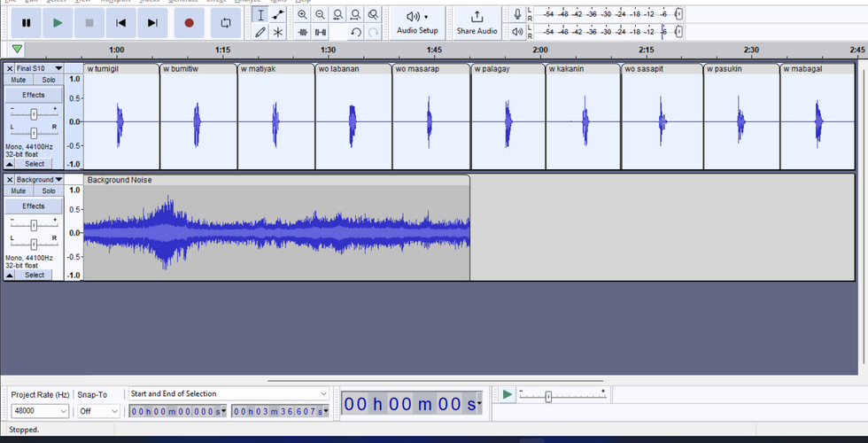Image resolution: width=868 pixels, height=443 pixels.
Task: Click the 1:30 mark on timeline ruler
Action: point(329,50)
